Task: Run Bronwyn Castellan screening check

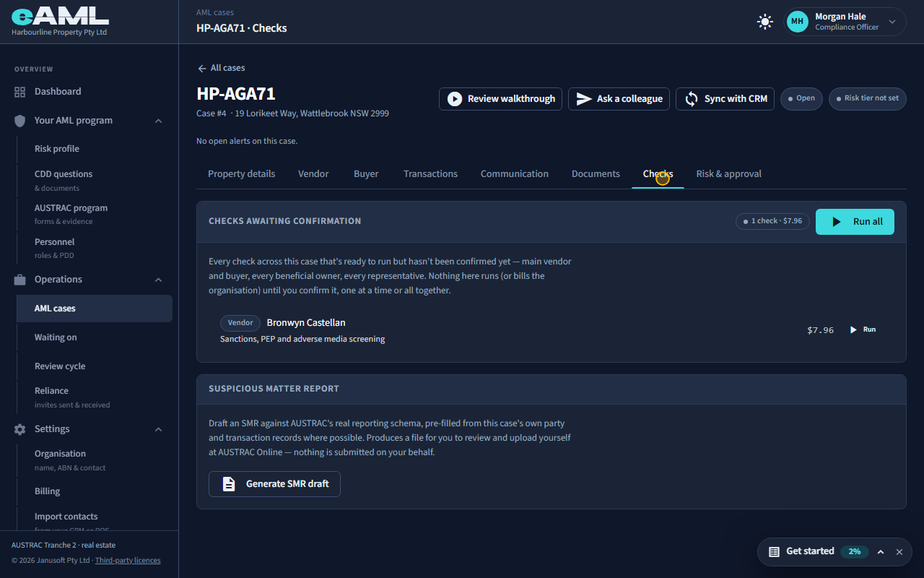Action: tap(862, 329)
